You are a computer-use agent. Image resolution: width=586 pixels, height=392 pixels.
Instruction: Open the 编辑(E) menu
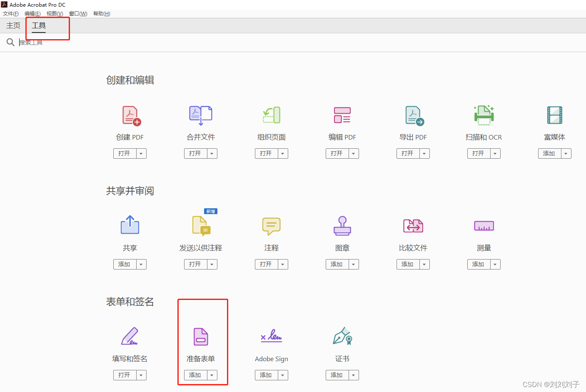[32, 14]
